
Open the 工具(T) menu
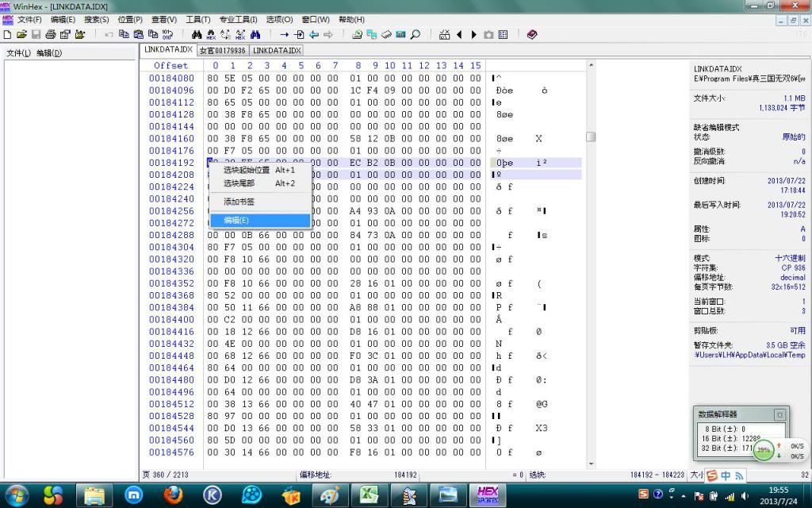[x=197, y=20]
